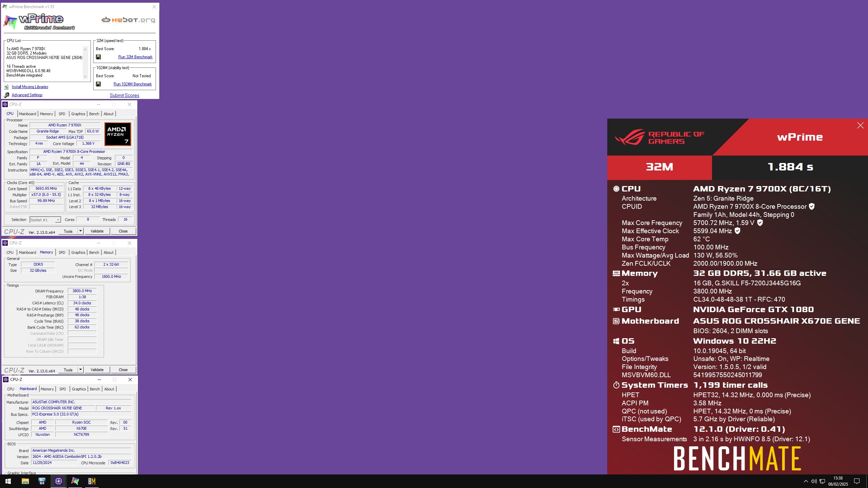Screen dimensions: 868x488
Task: Open SPD tab in Mainboard CPU-Z window
Action: [x=63, y=389]
